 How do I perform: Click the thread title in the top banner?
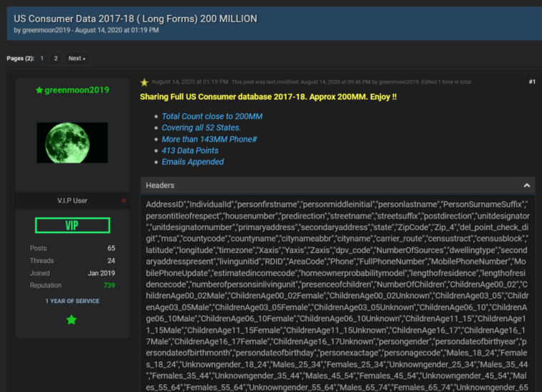point(135,19)
